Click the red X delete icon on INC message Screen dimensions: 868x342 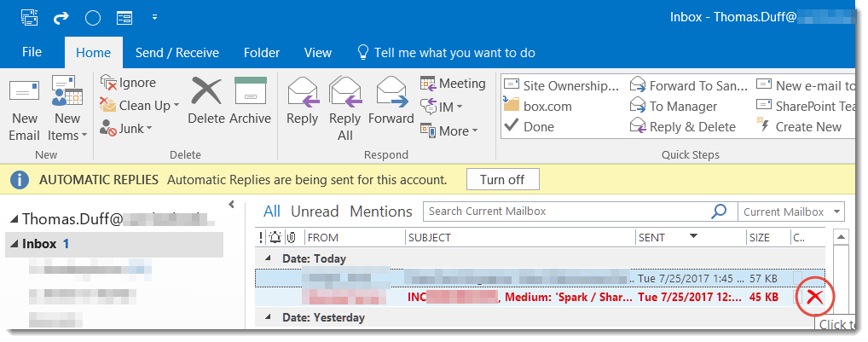(814, 298)
